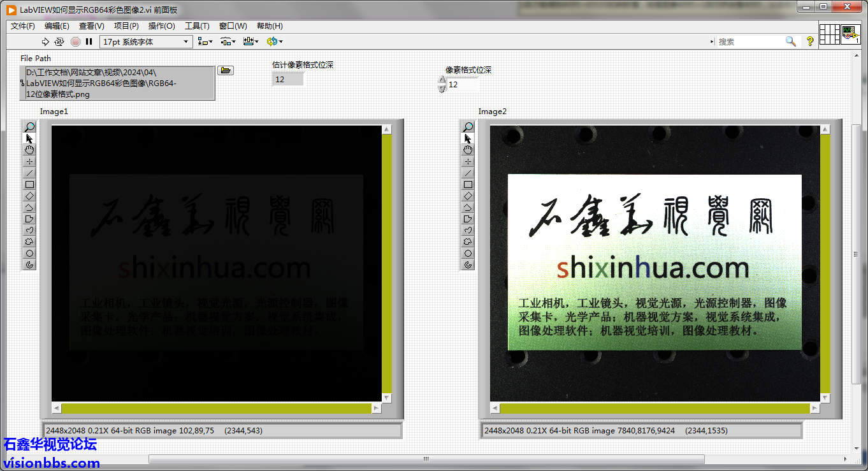Select Polygon tool in Image1 palette
868x471 pixels.
point(29,219)
